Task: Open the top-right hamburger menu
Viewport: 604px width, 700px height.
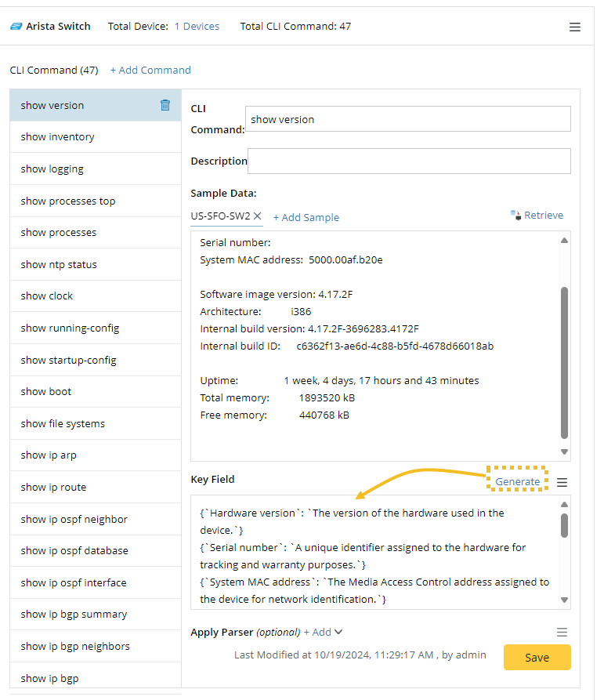Action: [x=575, y=27]
